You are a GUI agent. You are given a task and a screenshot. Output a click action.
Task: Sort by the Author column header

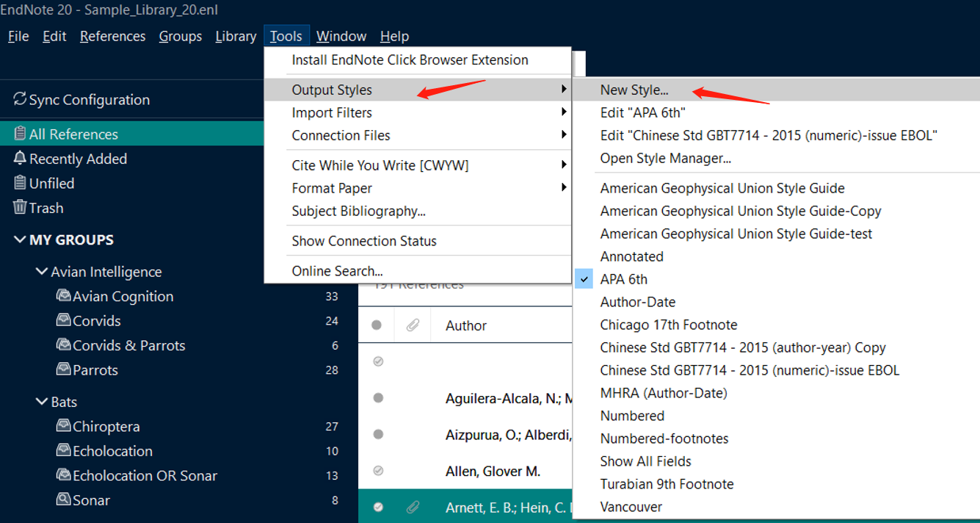(466, 325)
